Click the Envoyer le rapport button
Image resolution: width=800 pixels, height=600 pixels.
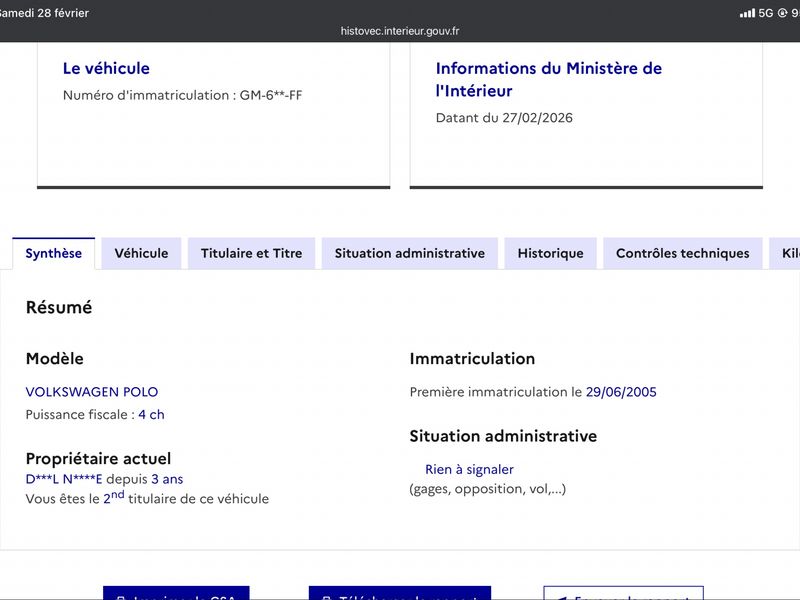click(623, 594)
